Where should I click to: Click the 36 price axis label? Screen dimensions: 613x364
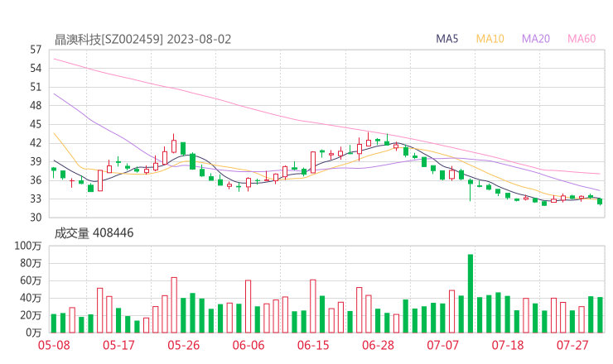click(x=36, y=180)
